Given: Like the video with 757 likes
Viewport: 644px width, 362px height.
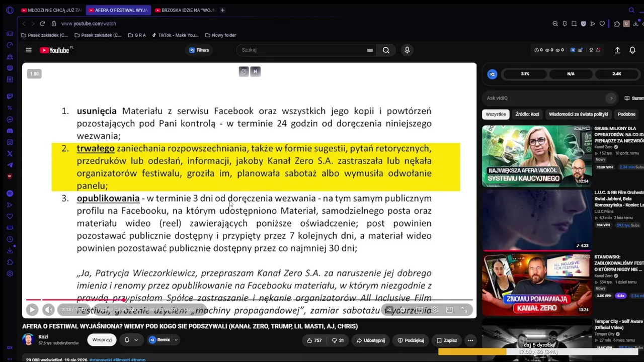Looking at the screenshot, I should 314,340.
